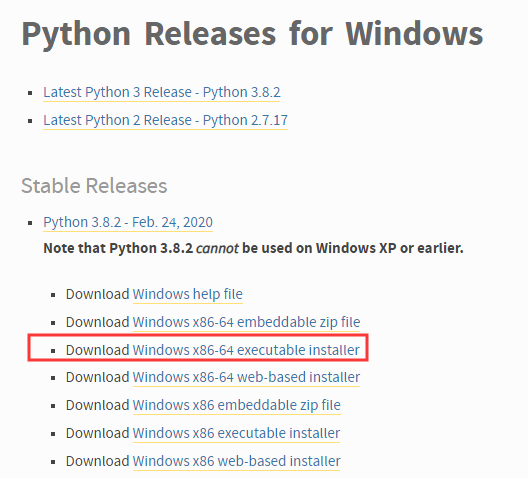
Task: Open the Windows x86 web-based installer link
Action: (237, 462)
